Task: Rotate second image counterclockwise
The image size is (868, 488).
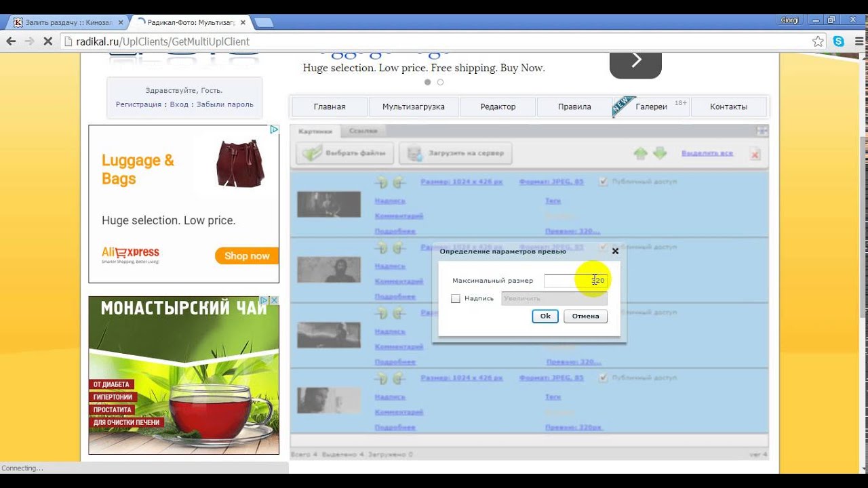Action: coord(382,247)
